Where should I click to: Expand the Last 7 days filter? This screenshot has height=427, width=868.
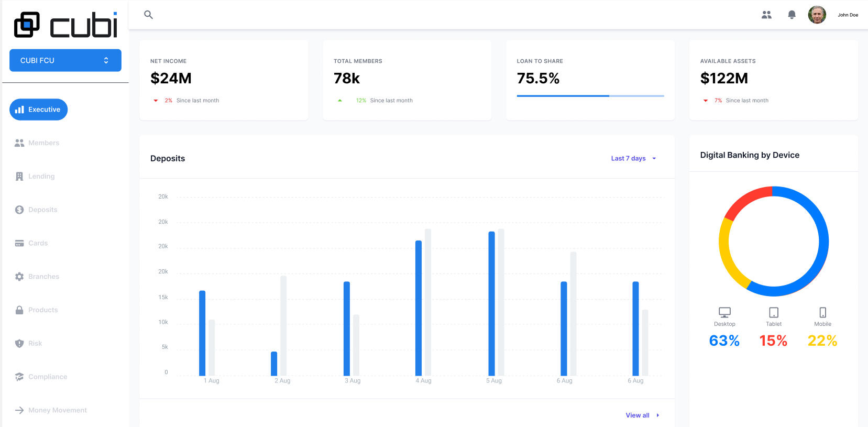(633, 158)
